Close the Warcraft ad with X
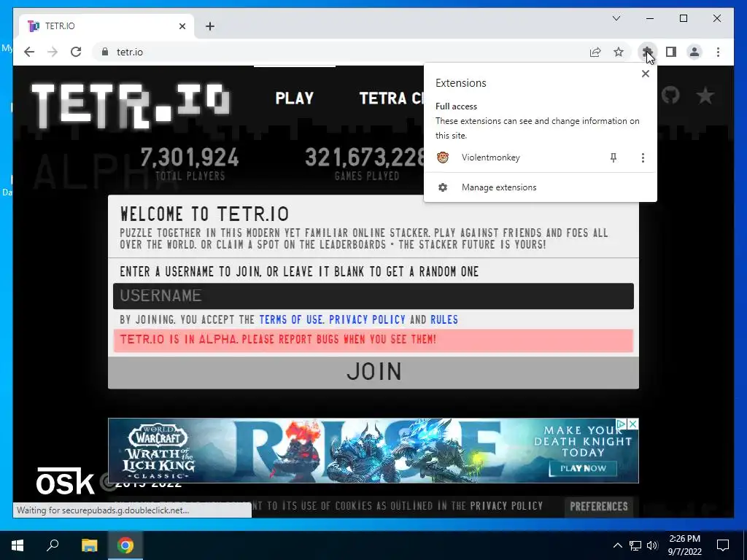This screenshot has height=560, width=747. 632,424
